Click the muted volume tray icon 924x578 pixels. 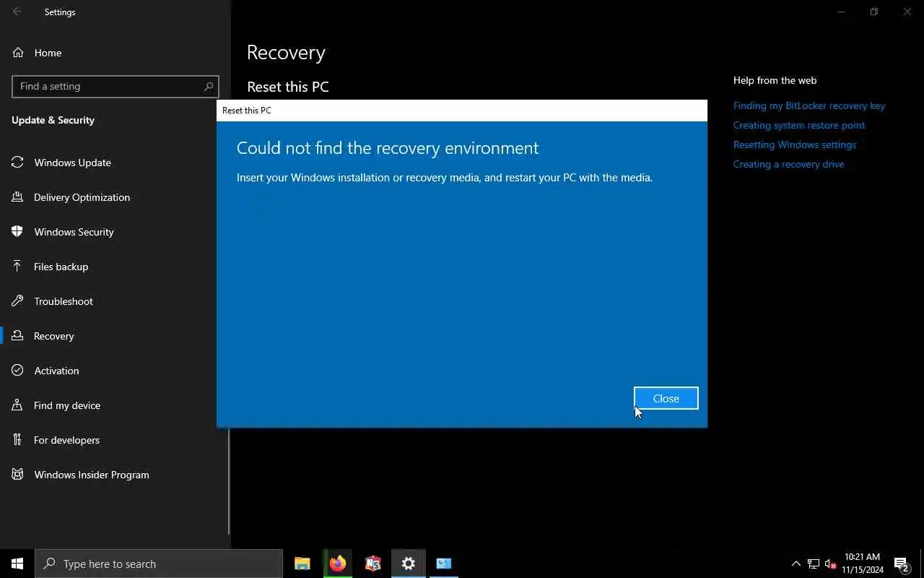[x=831, y=564]
